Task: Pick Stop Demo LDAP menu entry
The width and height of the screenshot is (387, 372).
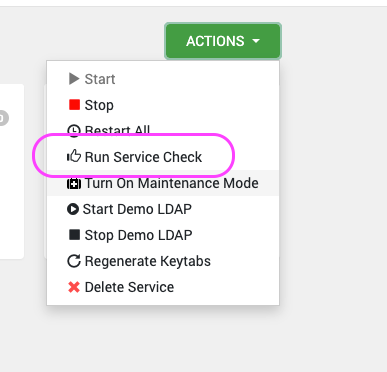Action: [x=163, y=235]
